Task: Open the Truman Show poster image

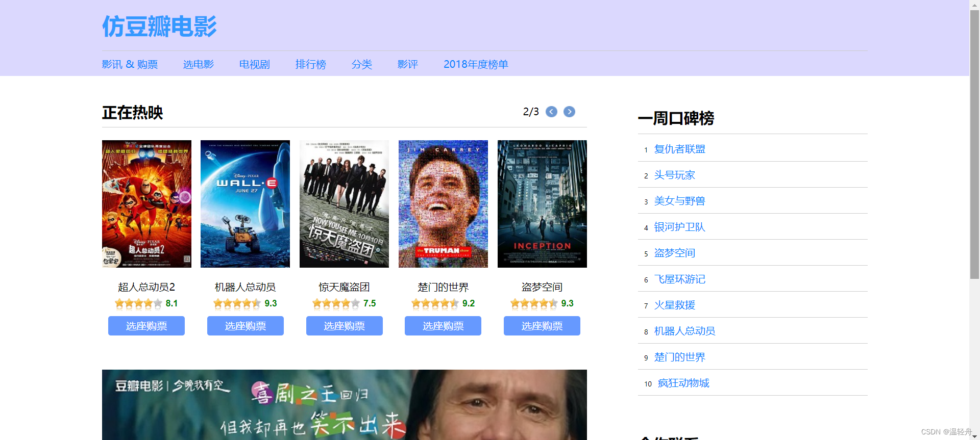Action: tap(443, 204)
